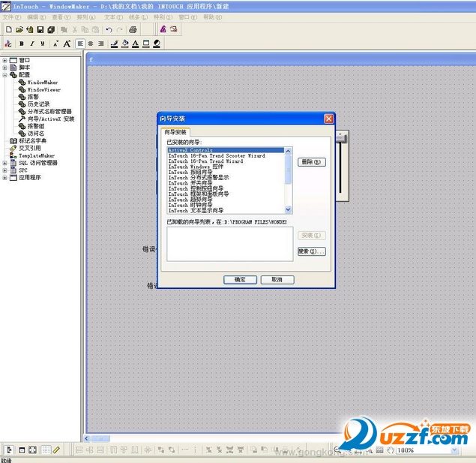The height and width of the screenshot is (463, 476).
Task: Click the Print icon in the toolbar
Action: tap(133, 29)
